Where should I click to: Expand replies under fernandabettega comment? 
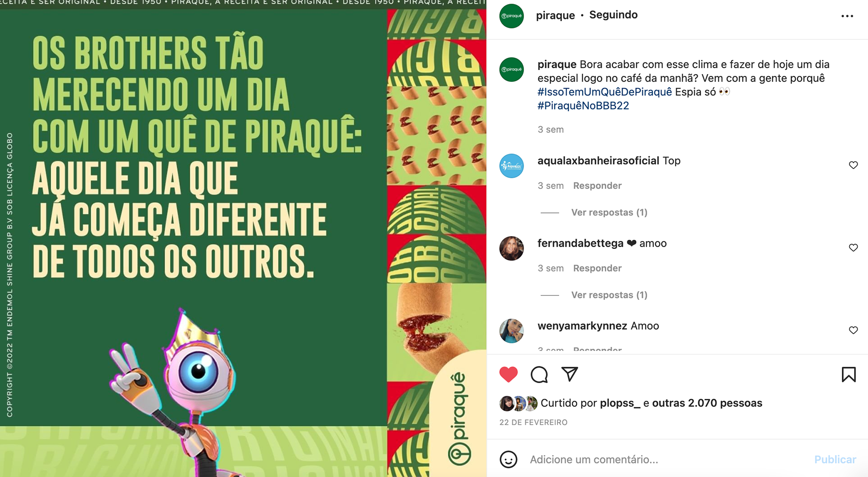click(x=609, y=295)
